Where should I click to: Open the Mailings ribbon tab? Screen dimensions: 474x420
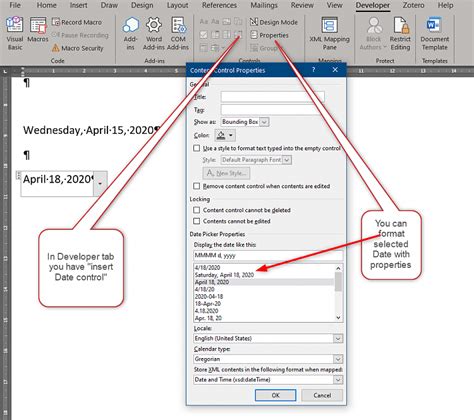coord(264,5)
